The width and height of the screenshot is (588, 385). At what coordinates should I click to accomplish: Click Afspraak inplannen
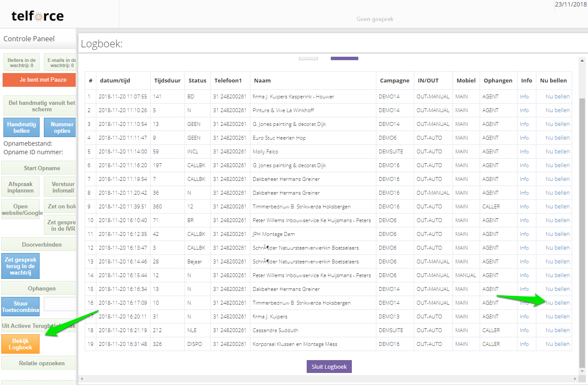[20, 187]
